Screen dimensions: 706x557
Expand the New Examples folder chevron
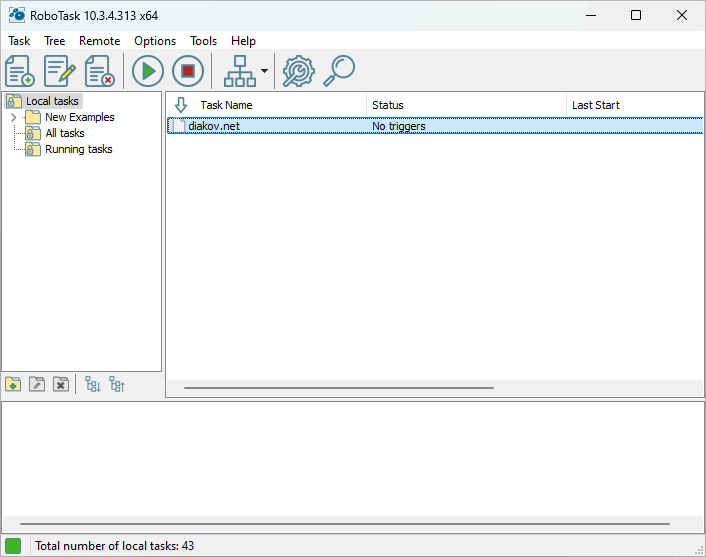[x=13, y=118]
